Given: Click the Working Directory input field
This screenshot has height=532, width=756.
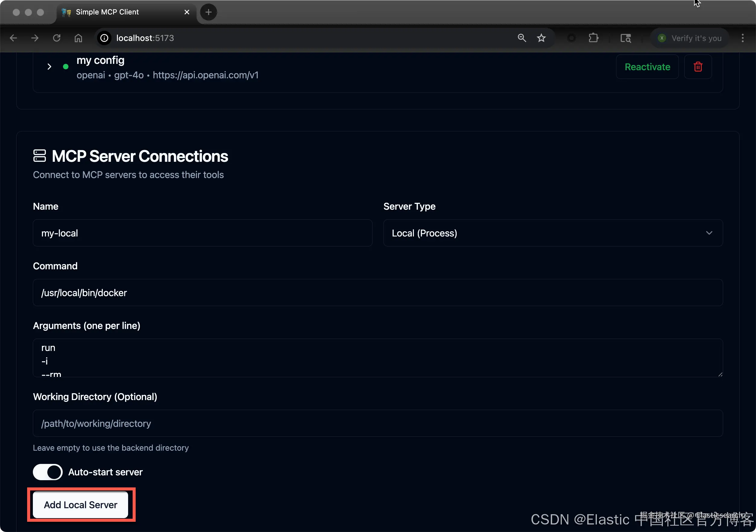Looking at the screenshot, I should 378,423.
